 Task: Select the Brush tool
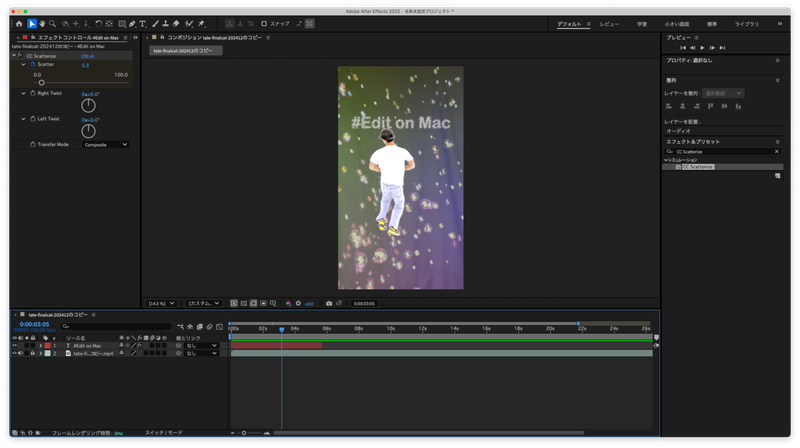pyautogui.click(x=155, y=23)
